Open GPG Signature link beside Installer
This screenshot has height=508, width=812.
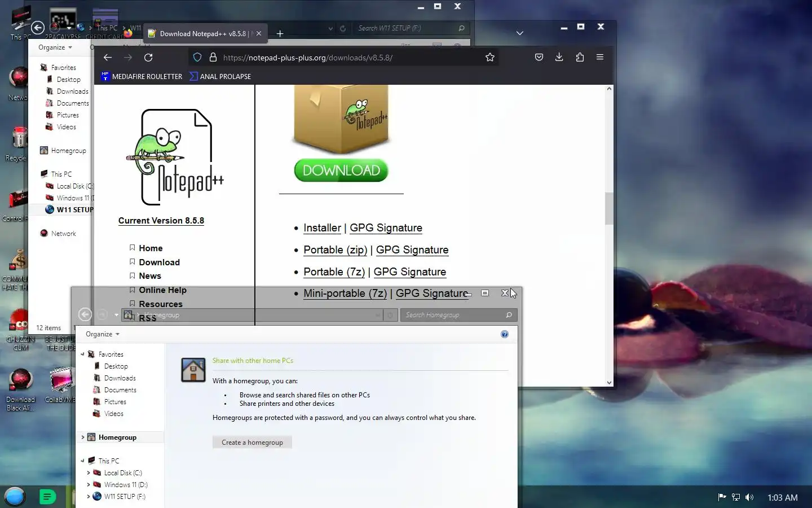tap(386, 228)
